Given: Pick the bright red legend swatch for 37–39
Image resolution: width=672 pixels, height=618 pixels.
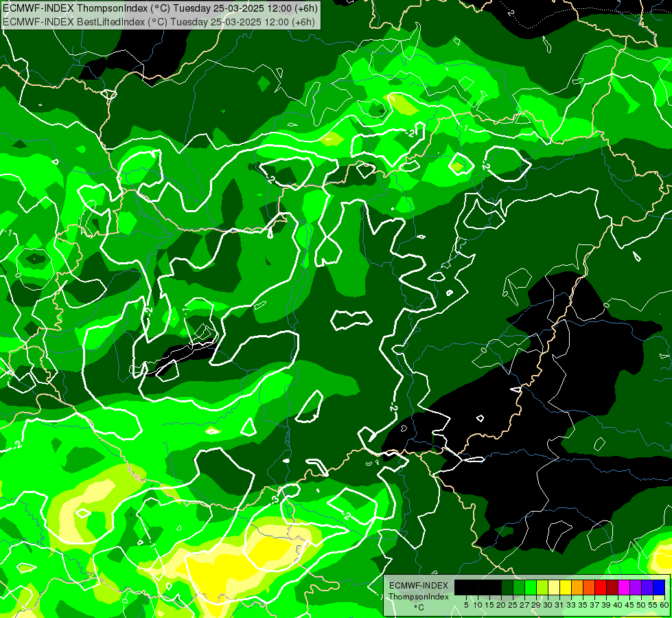Looking at the screenshot, I should [601, 587].
